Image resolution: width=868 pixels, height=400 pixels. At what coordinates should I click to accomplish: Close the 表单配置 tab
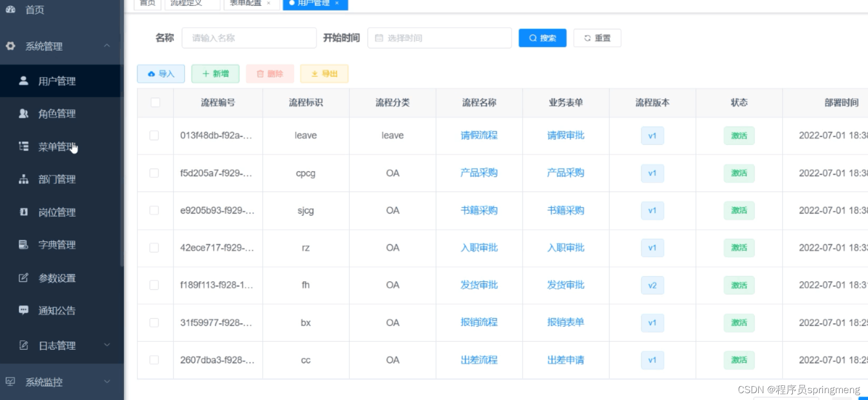(x=269, y=3)
